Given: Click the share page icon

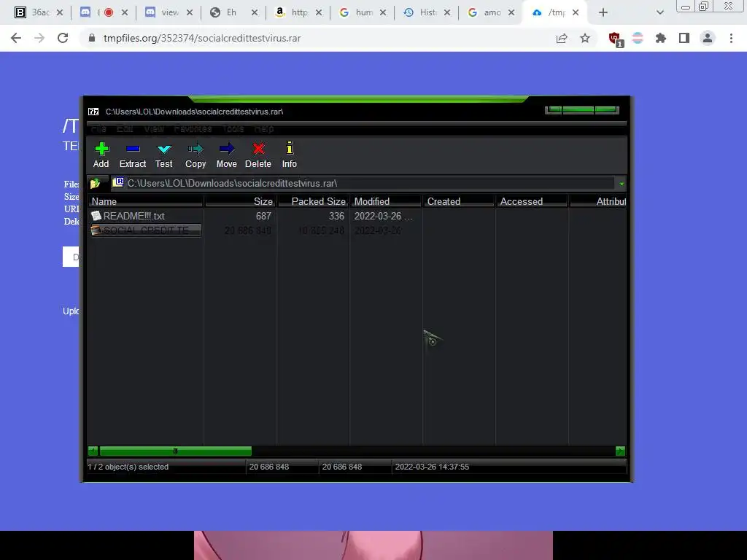Looking at the screenshot, I should click(x=562, y=38).
